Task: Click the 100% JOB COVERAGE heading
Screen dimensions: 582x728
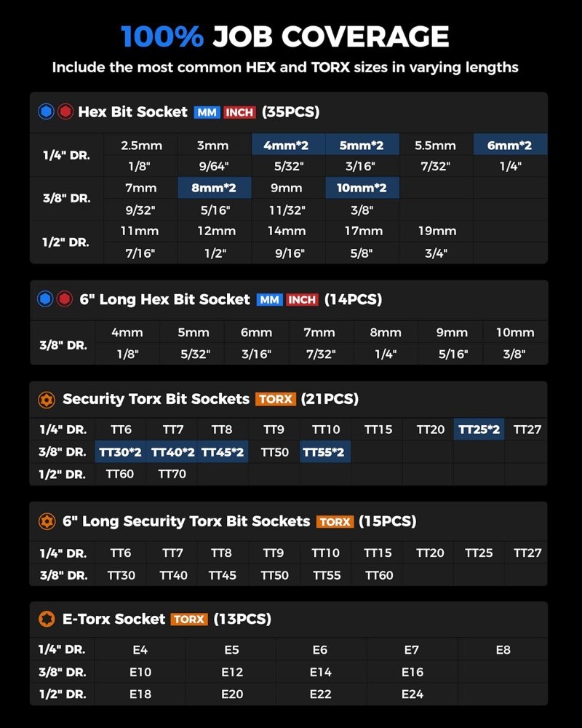Action: tap(284, 36)
